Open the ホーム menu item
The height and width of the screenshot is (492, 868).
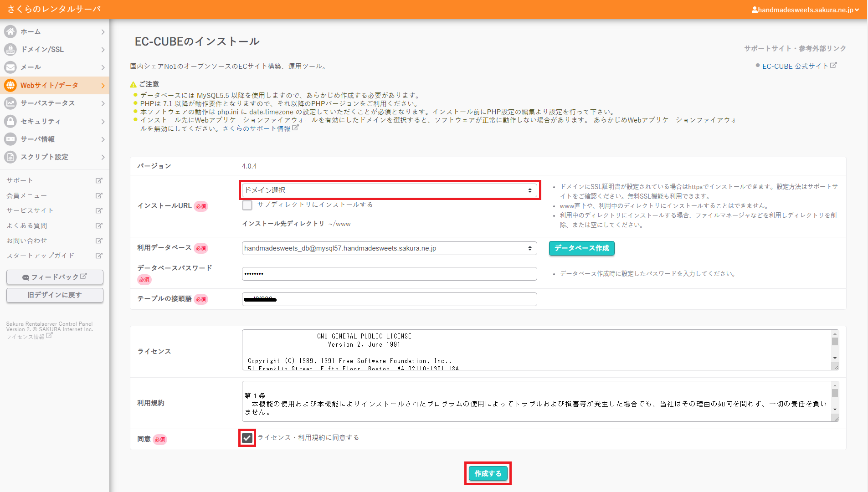[x=55, y=31]
